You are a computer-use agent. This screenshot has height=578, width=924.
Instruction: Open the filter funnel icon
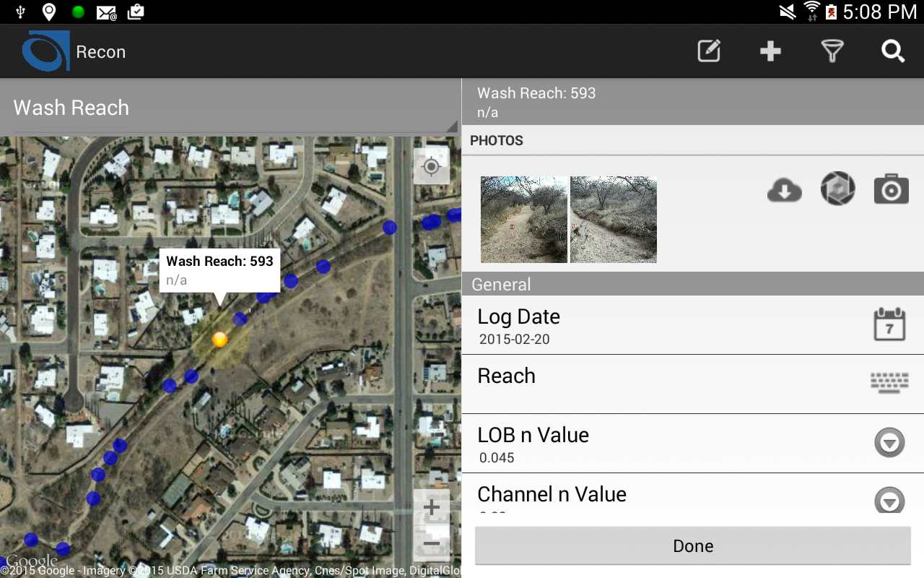tap(832, 51)
